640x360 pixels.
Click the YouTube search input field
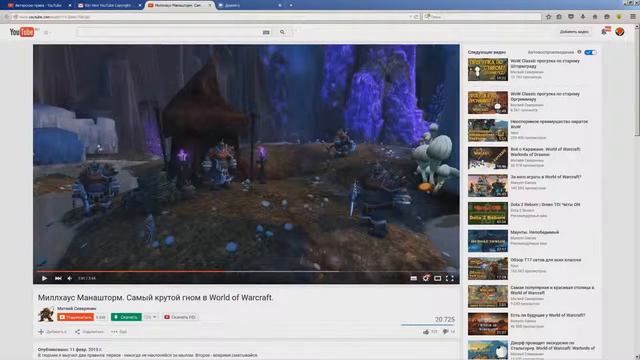[168, 32]
